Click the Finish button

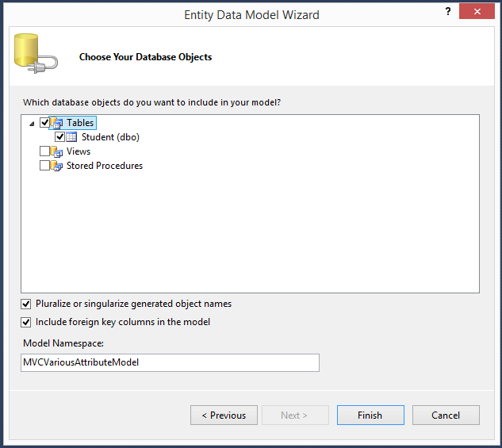[370, 415]
